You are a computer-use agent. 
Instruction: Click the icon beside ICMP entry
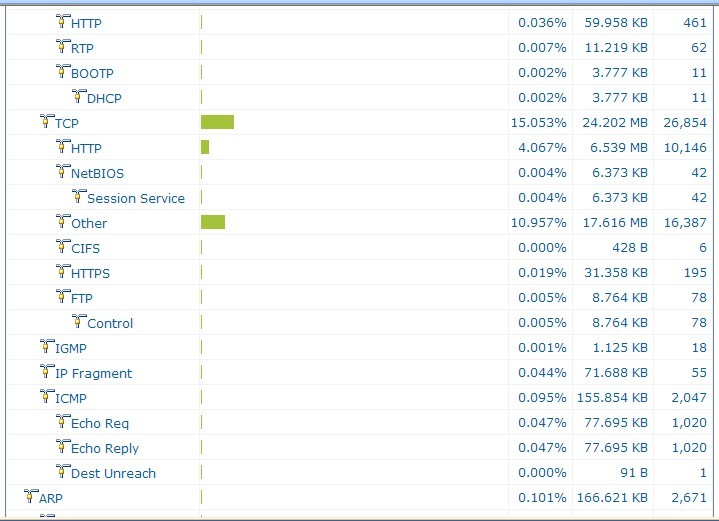[x=46, y=396]
